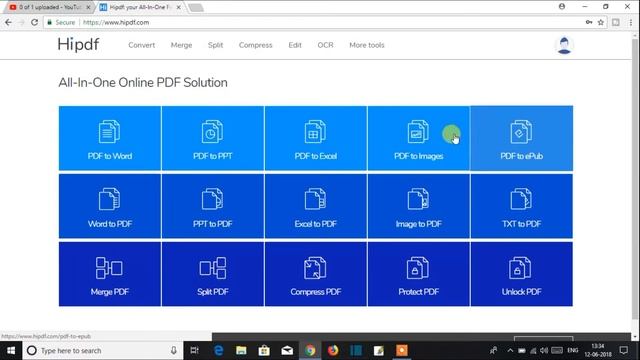Launch the Unlock PDF tool
Viewport: 640px width, 360px height.
pos(522,274)
